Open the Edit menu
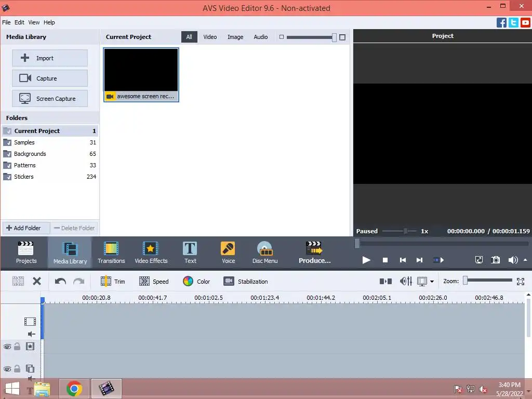Viewport: 532px width, 399px height. click(19, 22)
